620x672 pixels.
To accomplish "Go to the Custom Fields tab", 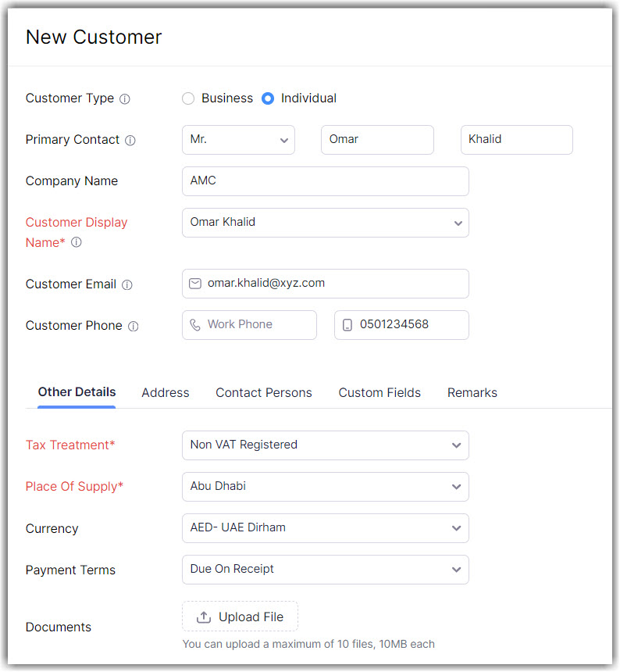I will pyautogui.click(x=379, y=393).
